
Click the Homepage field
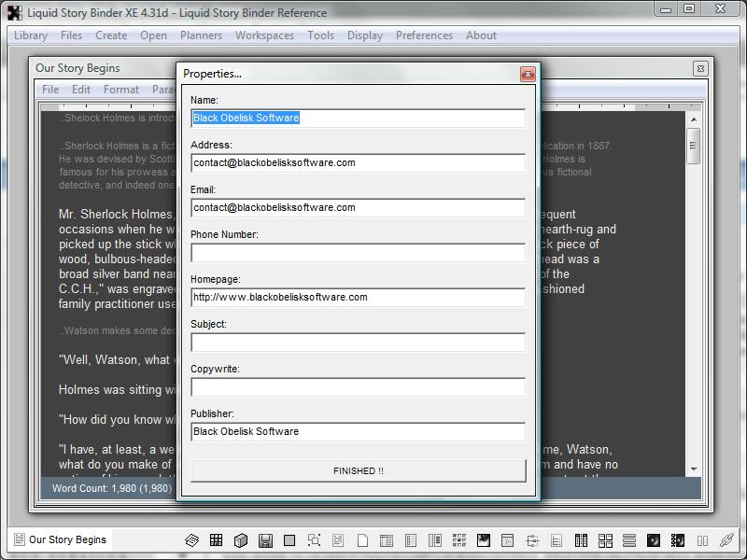358,298
